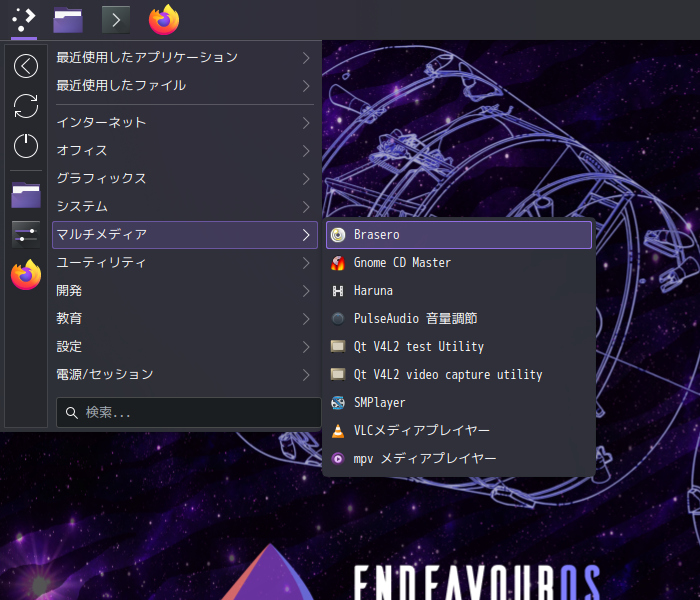Expand the マルチメディア submenu arrow
The image size is (700, 600).
pyautogui.click(x=306, y=235)
